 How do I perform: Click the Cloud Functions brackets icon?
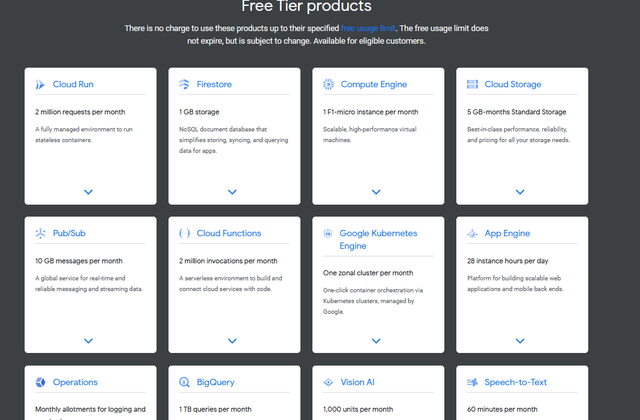[x=184, y=233]
